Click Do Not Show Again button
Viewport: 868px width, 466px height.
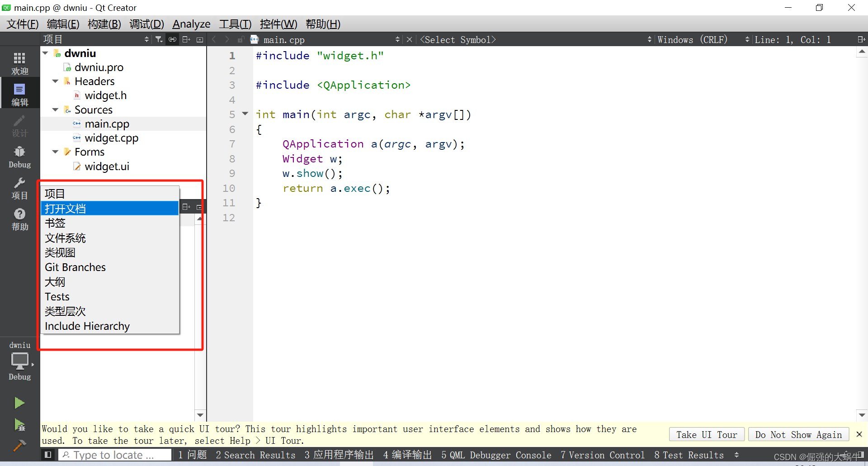pyautogui.click(x=798, y=434)
